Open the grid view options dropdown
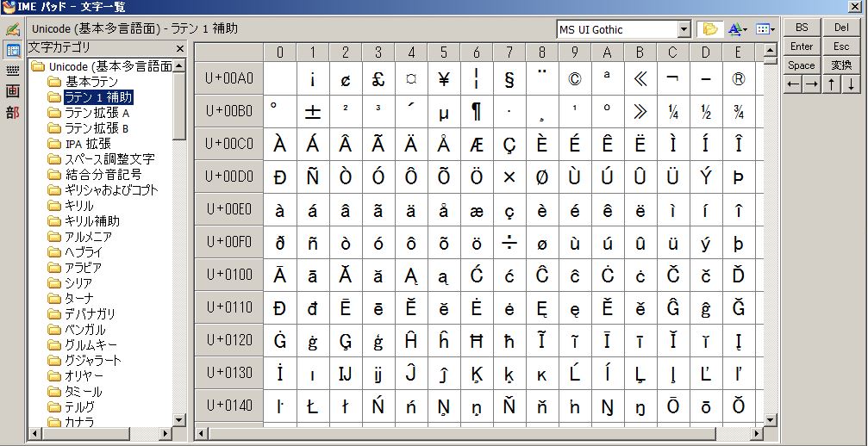 click(x=765, y=29)
